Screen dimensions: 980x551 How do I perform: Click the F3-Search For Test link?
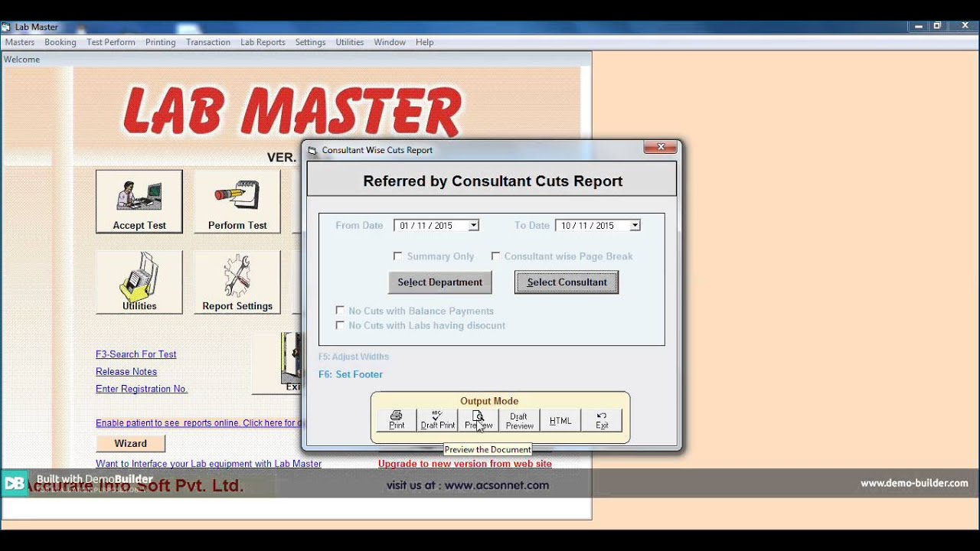[x=136, y=354]
